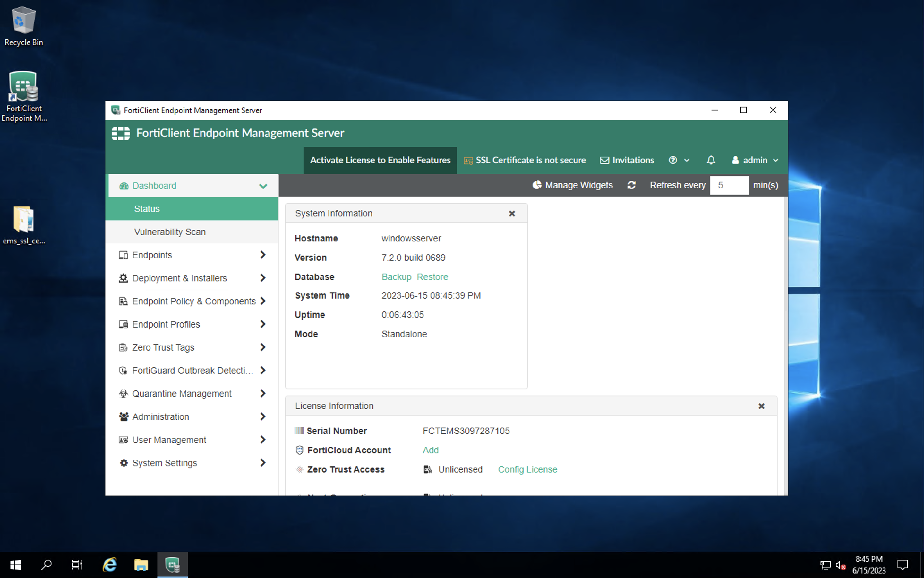Expand FortiGuard Outbreak Detection arrow
This screenshot has height=578, width=924.
pyautogui.click(x=263, y=370)
